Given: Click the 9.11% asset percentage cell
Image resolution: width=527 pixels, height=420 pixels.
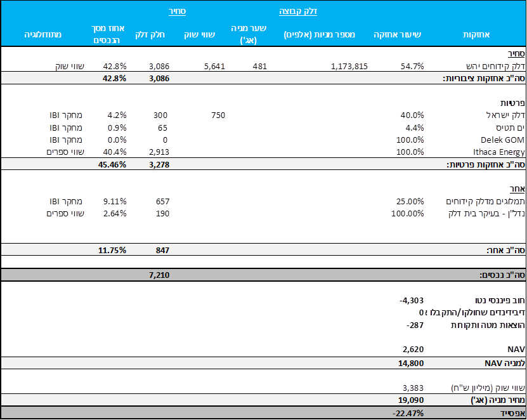Looking at the screenshot, I should coord(115,201).
